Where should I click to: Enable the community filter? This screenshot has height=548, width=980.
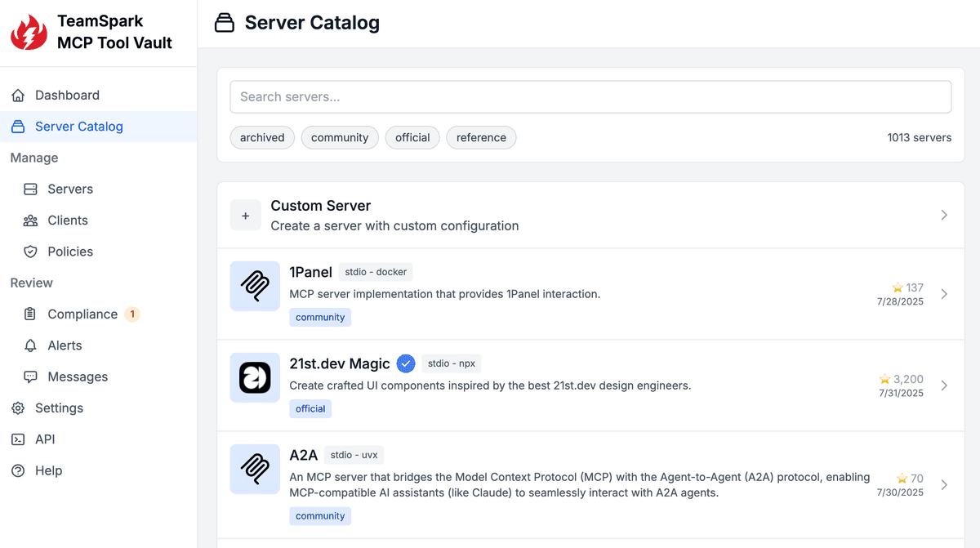(340, 137)
